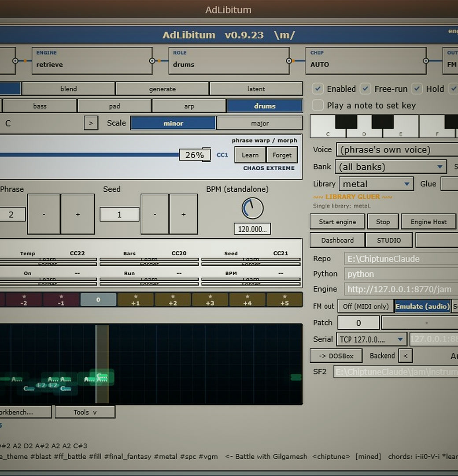Click the BPM (standalone) knob
Viewport: 458px width, 476px height.
point(252,208)
